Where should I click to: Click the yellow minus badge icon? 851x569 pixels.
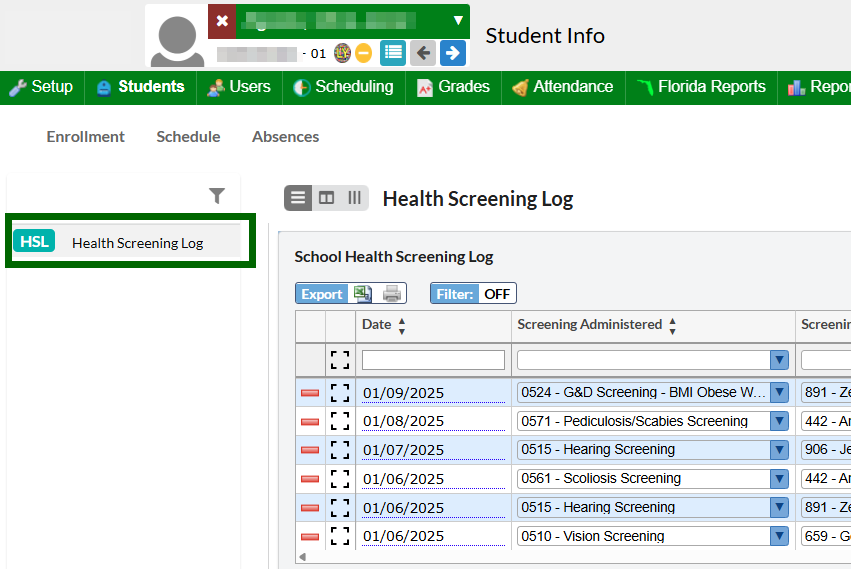(x=364, y=53)
